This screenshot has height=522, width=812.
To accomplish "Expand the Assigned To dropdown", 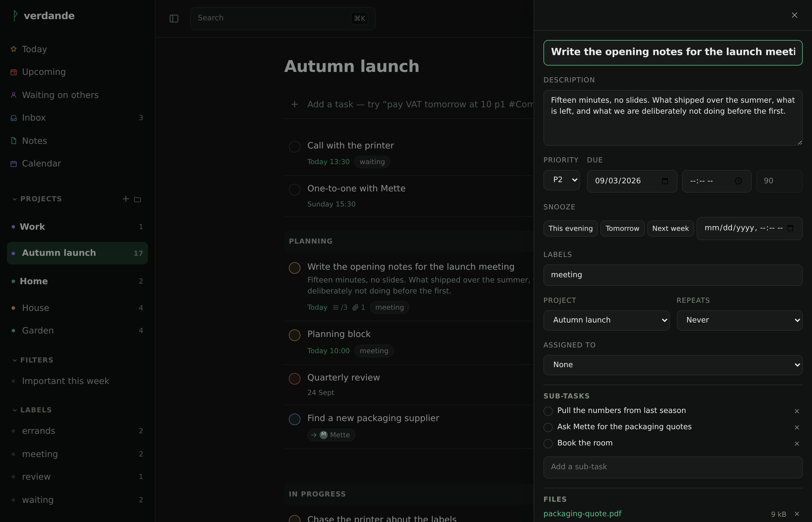I will point(673,365).
